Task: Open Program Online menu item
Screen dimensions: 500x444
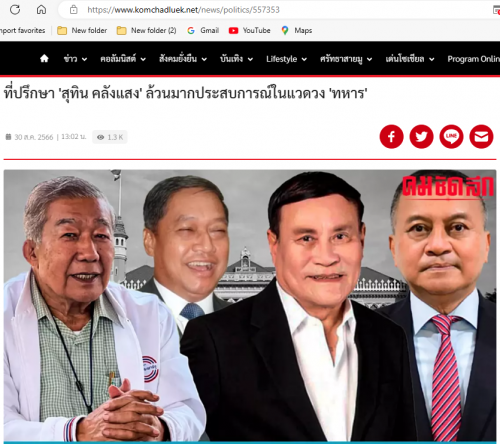Action: click(473, 59)
